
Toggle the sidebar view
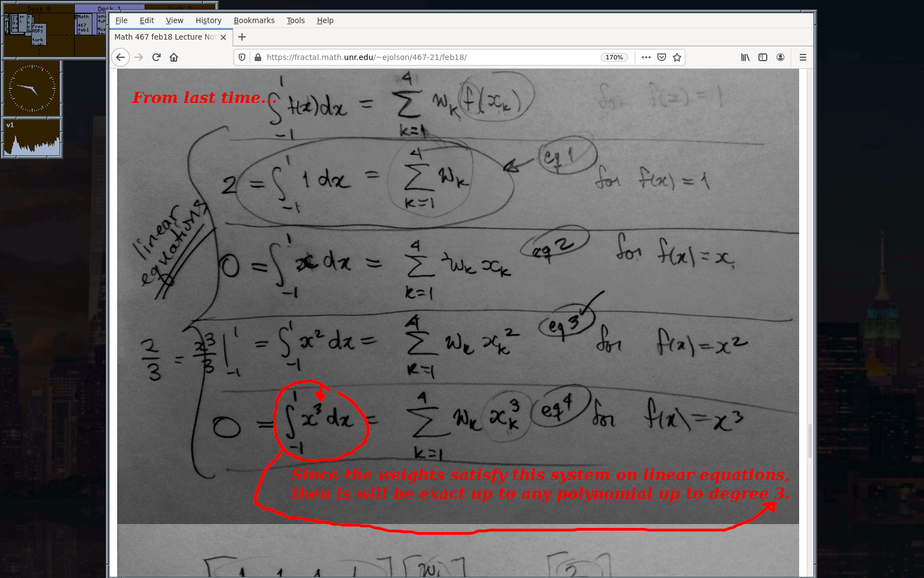[763, 57]
